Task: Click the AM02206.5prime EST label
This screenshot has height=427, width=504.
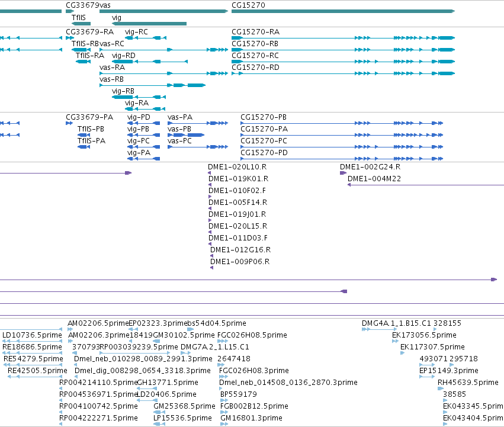Action: 98,323
